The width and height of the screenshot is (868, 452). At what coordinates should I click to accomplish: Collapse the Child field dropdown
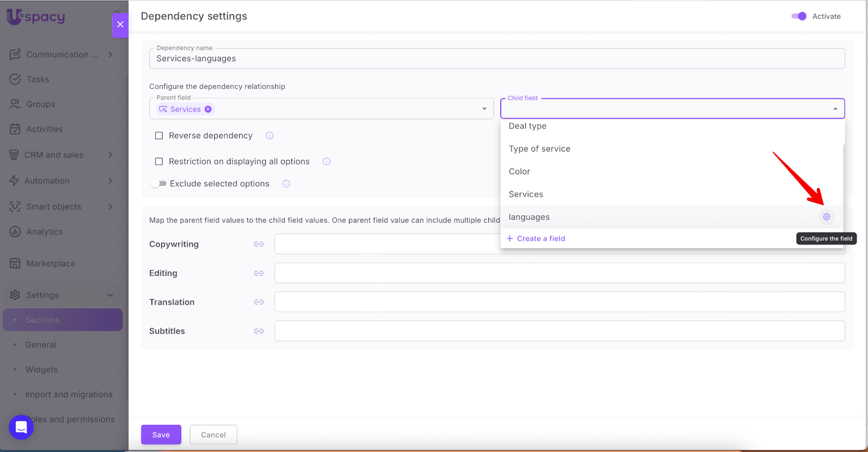coord(835,109)
